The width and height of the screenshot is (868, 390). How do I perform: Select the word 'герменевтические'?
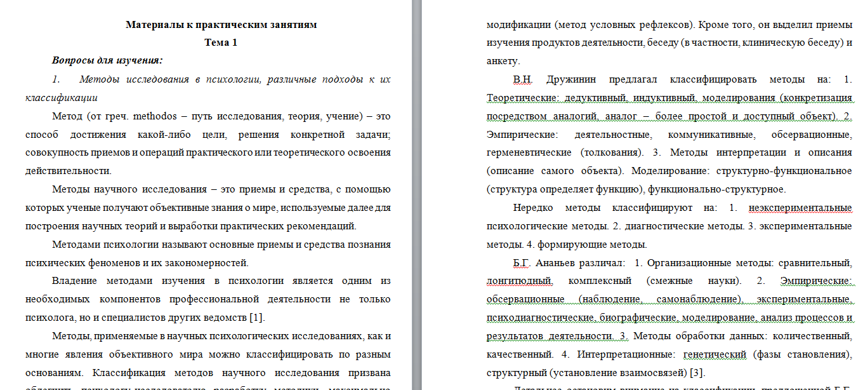pos(529,153)
